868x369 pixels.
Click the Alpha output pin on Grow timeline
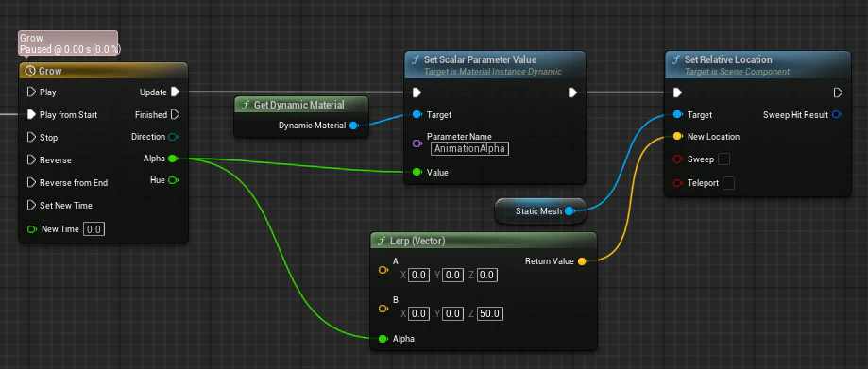pos(173,159)
